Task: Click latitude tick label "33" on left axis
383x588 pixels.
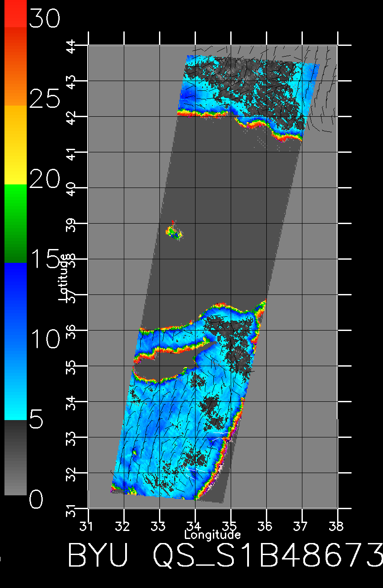Action: (x=70, y=438)
